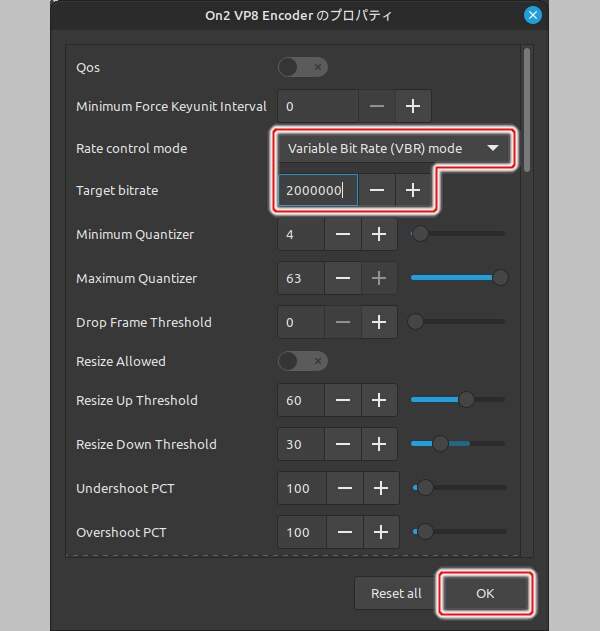Increase Target bitrate with plus button

pyautogui.click(x=413, y=190)
